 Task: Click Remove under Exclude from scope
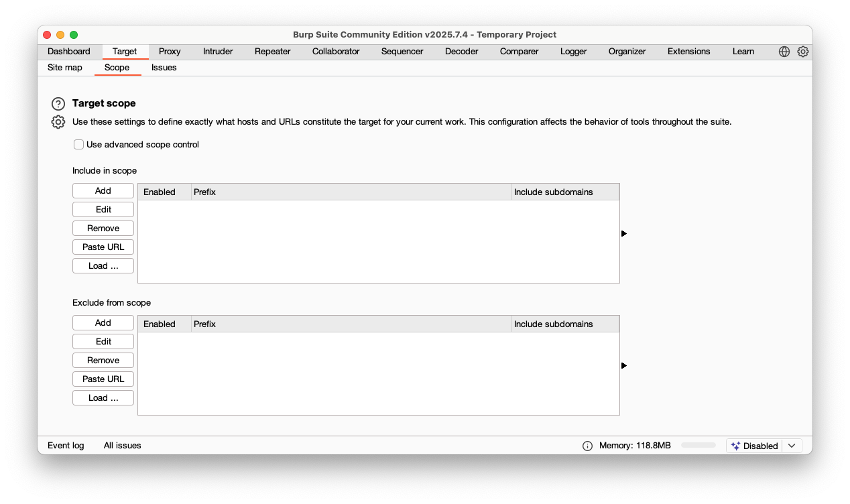[x=103, y=361]
